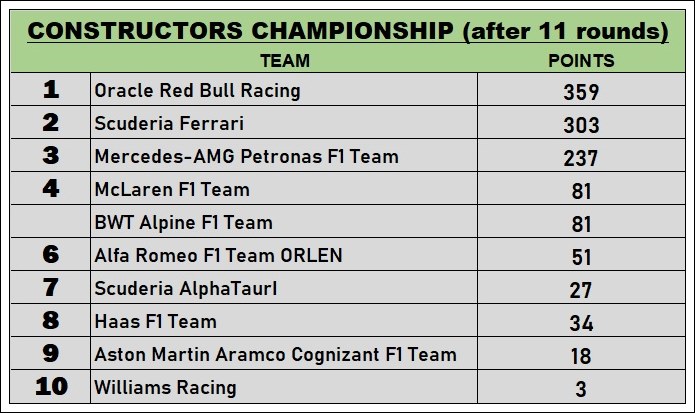Click the Oracle Red Bull Racing cell
695x413 pixels.
[197, 90]
